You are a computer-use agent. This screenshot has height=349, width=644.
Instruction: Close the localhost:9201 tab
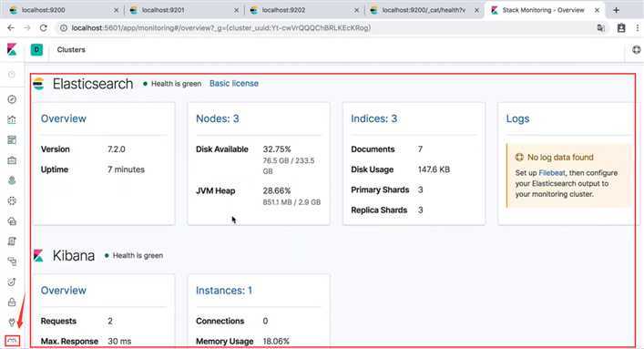[236, 10]
